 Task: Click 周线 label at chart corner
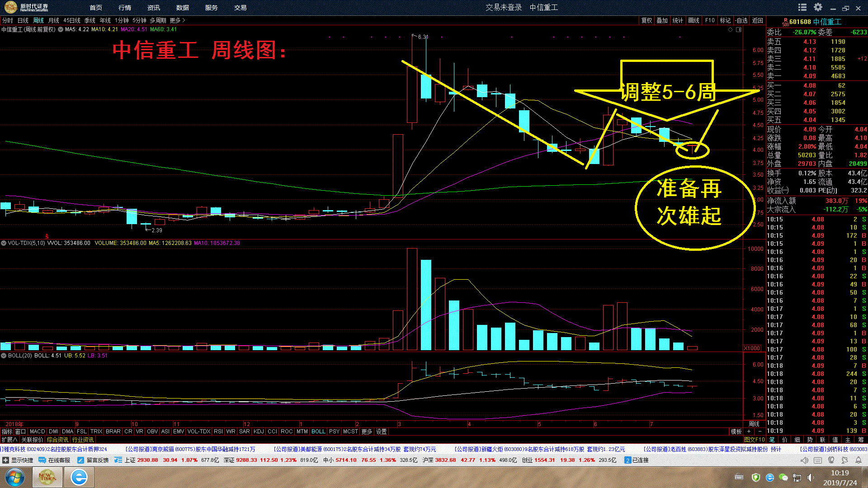754,424
